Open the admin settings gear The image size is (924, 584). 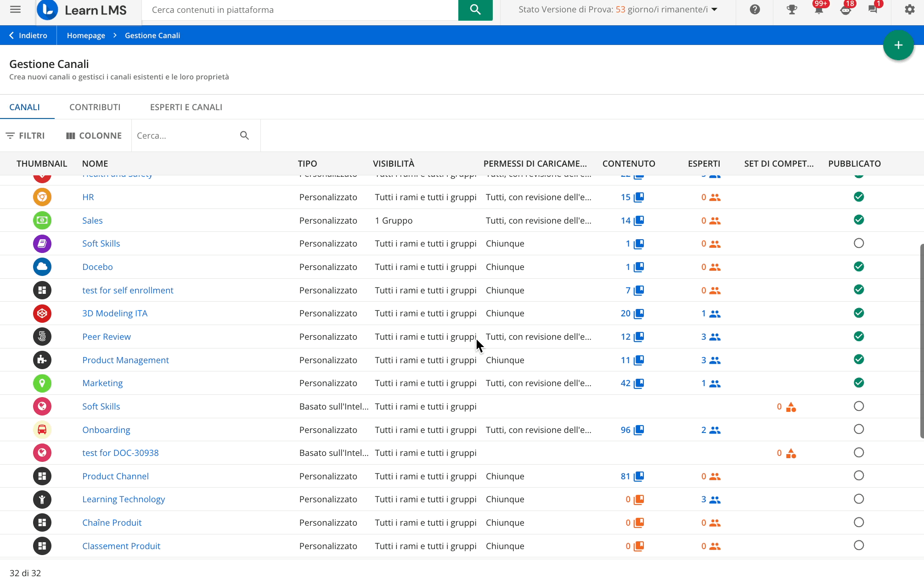(x=909, y=9)
